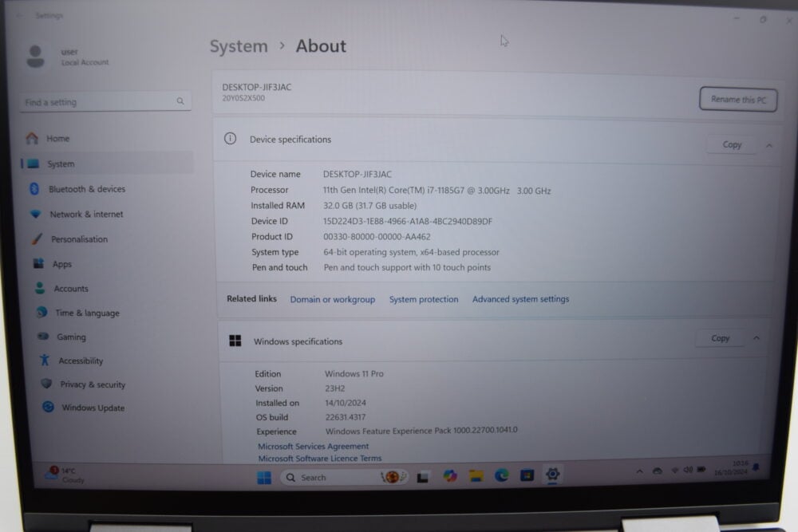Open Microsoft Store from the taskbar

(x=527, y=475)
